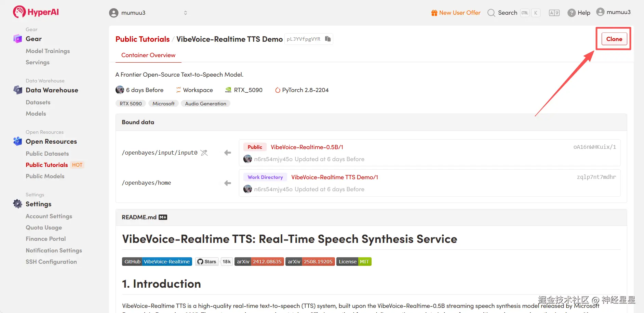
Task: Open the arXiv 2508.19205 badge
Action: click(310, 262)
